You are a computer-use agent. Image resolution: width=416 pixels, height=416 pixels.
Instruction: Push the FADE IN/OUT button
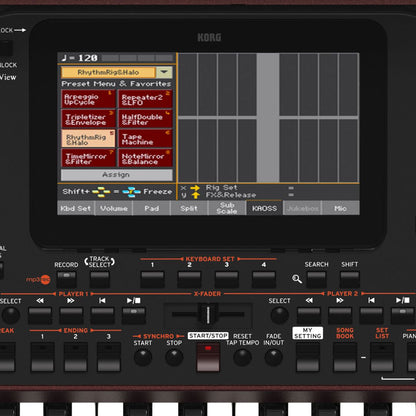coord(274,357)
